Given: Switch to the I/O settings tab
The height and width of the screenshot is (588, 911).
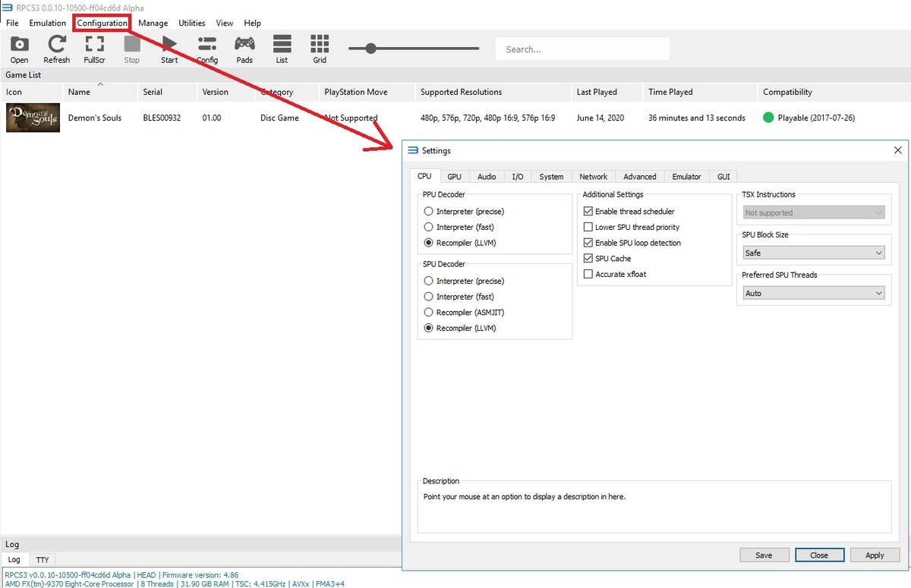Looking at the screenshot, I should (518, 176).
